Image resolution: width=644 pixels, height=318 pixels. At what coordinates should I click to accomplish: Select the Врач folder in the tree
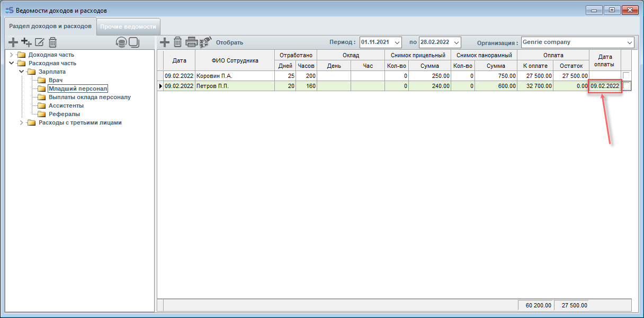[x=56, y=80]
